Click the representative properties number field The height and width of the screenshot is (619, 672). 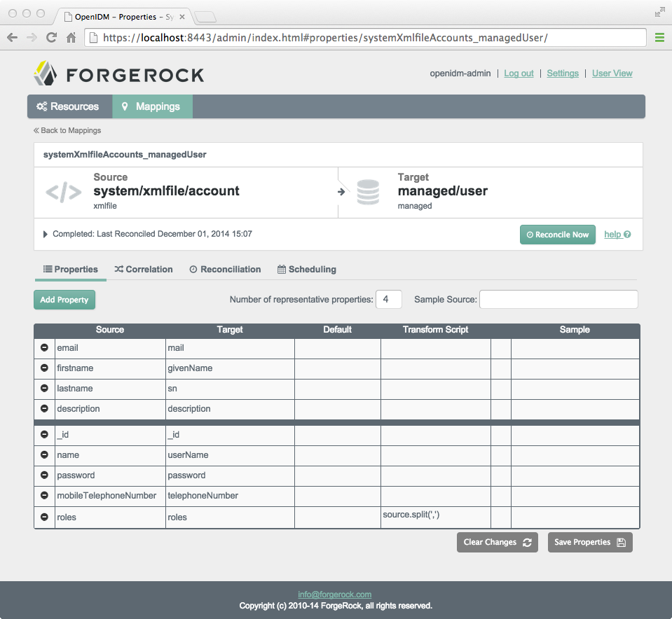(389, 300)
